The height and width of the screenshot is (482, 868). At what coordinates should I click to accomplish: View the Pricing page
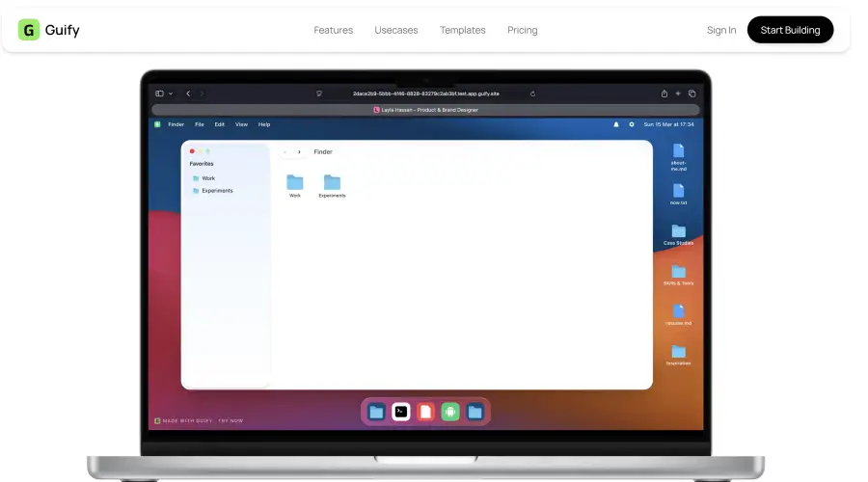[522, 30]
